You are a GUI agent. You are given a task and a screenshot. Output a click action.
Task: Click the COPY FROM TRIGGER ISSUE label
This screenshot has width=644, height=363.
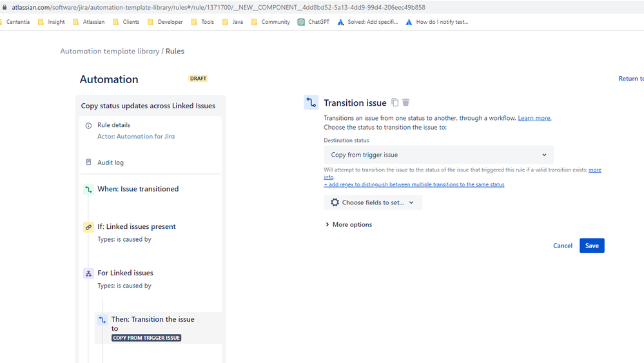(x=146, y=338)
